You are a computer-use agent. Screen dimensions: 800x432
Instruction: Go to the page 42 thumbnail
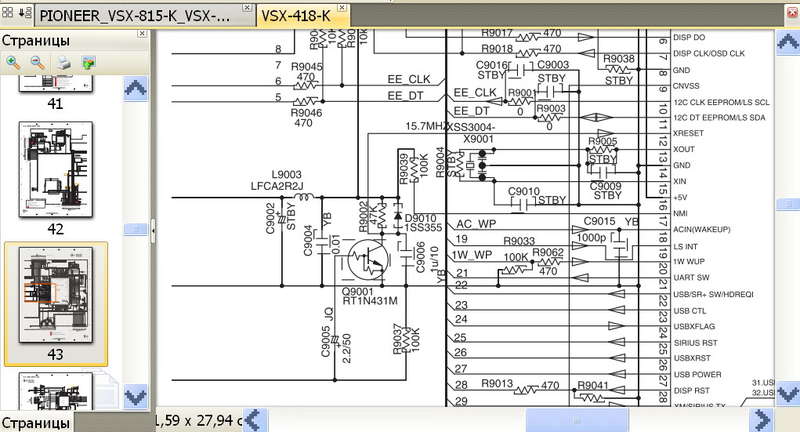56,170
